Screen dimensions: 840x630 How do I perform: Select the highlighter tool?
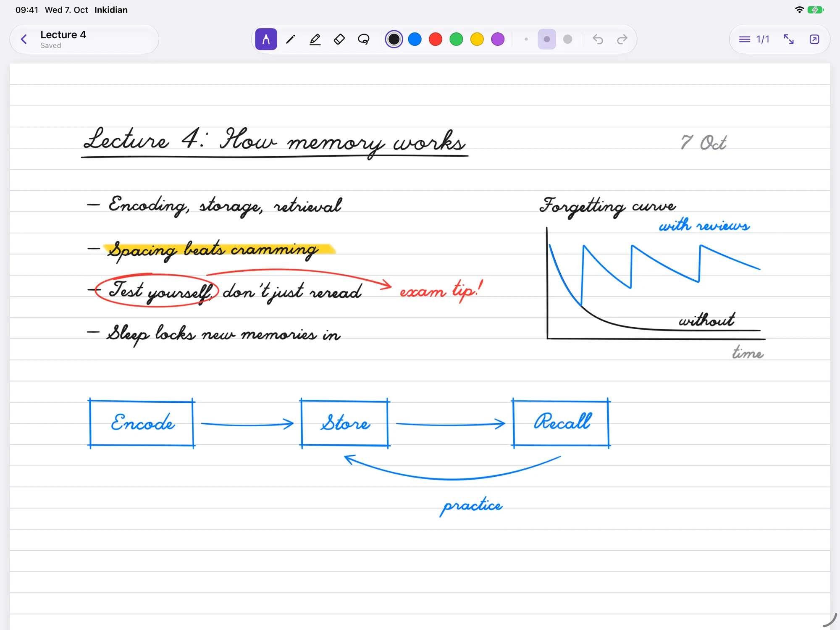coord(315,39)
